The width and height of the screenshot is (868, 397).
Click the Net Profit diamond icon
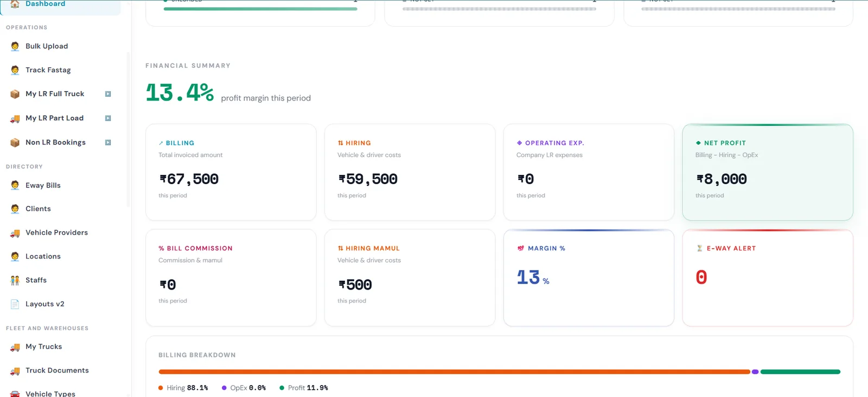tap(698, 143)
